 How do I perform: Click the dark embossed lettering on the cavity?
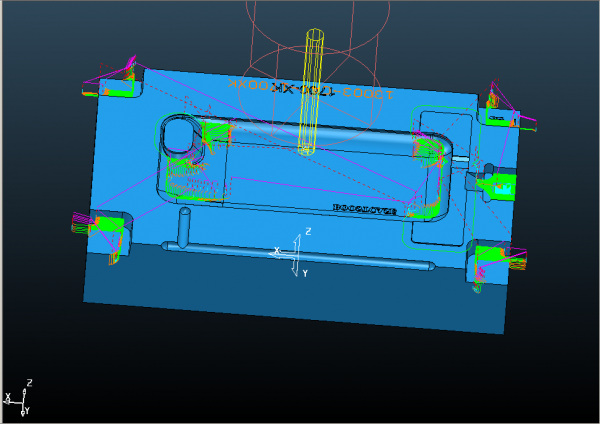click(x=364, y=209)
